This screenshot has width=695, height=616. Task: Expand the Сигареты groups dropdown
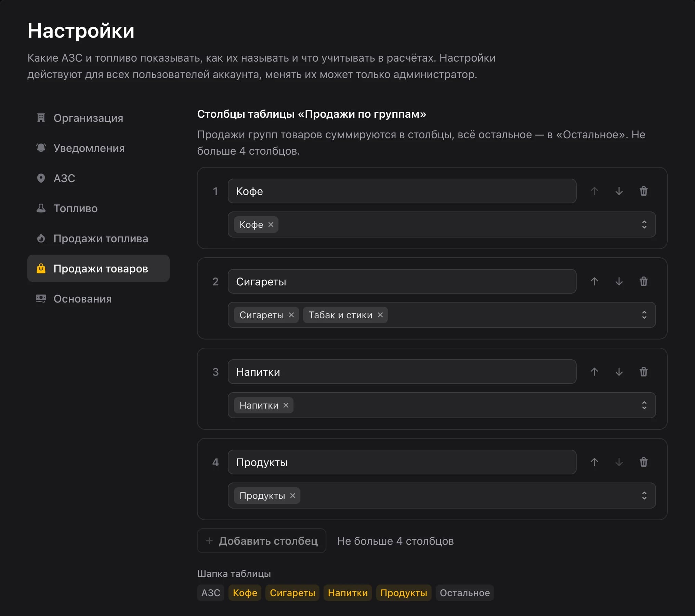click(x=644, y=315)
